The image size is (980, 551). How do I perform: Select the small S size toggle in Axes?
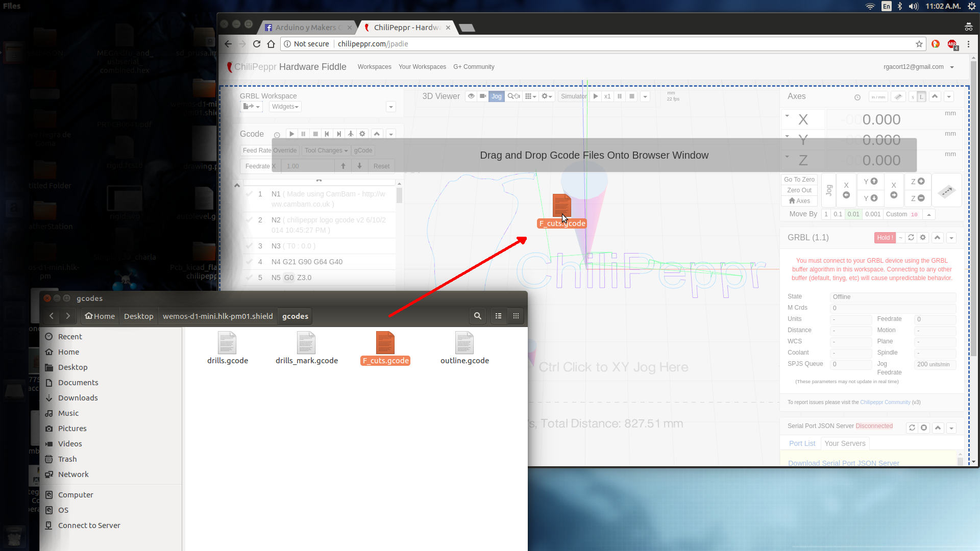(x=913, y=97)
